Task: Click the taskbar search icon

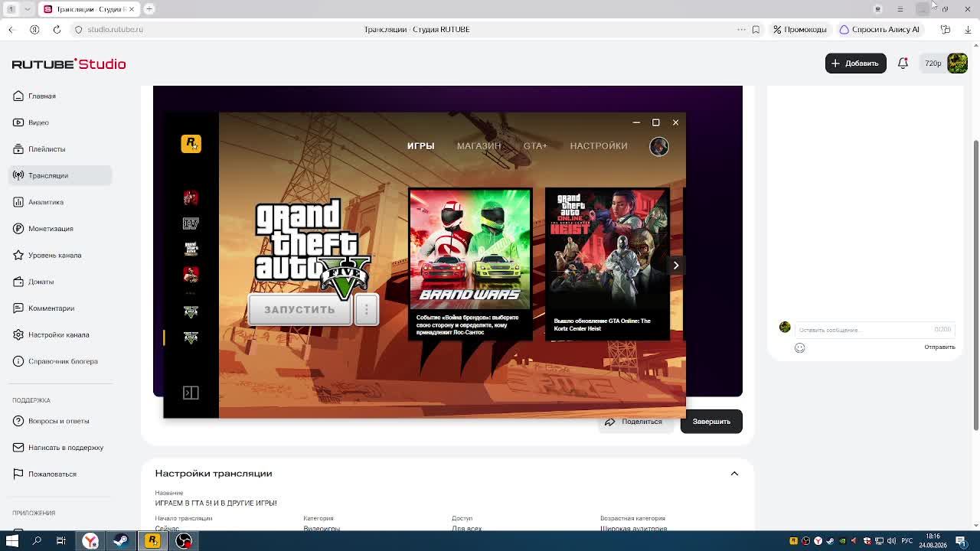Action: (x=37, y=541)
